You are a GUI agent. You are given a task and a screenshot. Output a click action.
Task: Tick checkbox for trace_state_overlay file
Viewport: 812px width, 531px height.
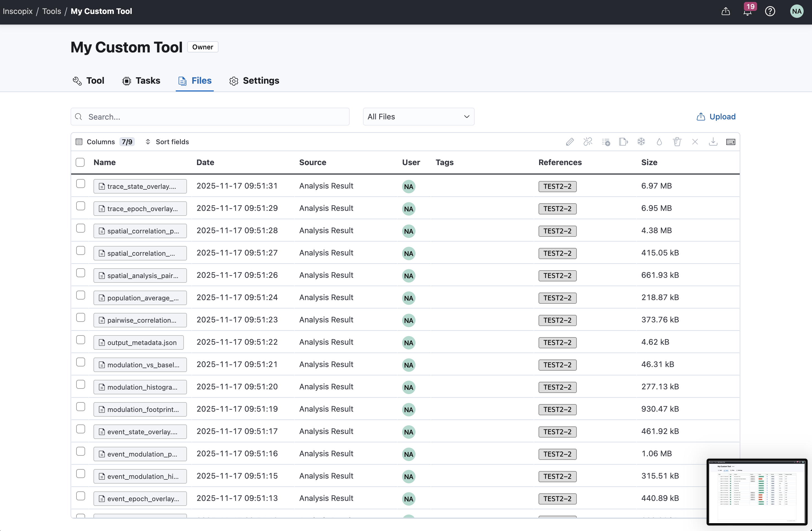(81, 184)
